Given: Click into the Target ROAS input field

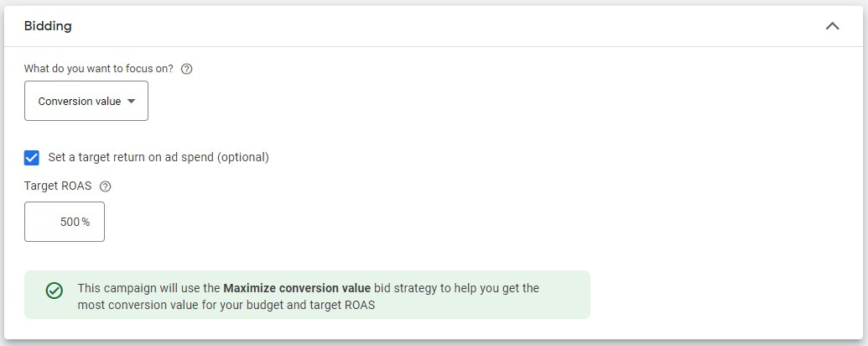Looking at the screenshot, I should tap(65, 222).
